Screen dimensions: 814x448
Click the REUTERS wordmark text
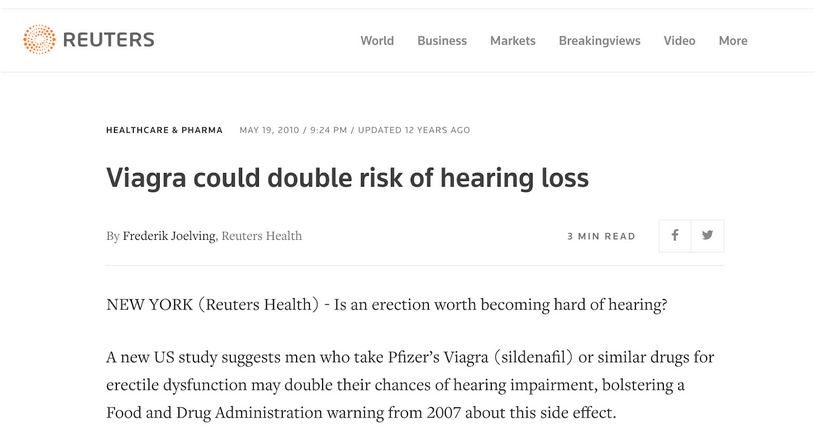(108, 40)
